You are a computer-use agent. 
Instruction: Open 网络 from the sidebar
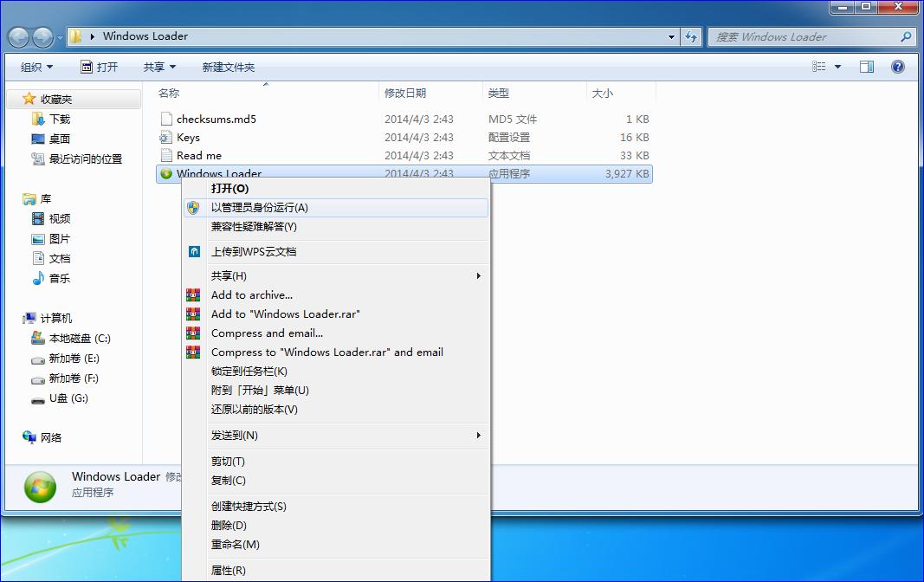tap(50, 437)
